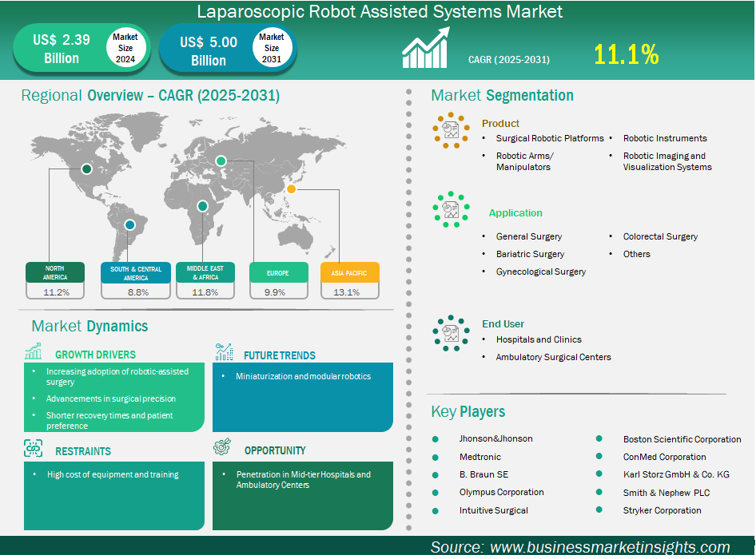Click the Product segmentation icon
756x559 pixels.
[x=451, y=130]
